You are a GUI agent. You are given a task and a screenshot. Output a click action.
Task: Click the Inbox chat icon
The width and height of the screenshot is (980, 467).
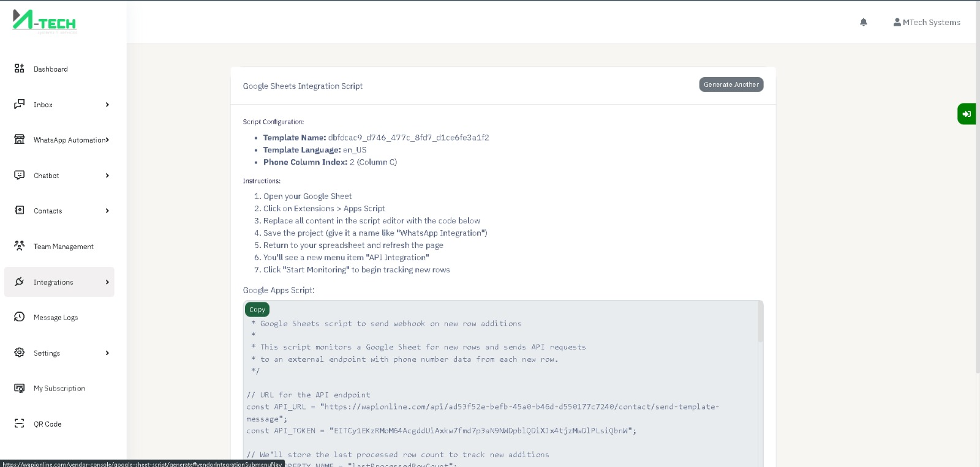click(20, 104)
